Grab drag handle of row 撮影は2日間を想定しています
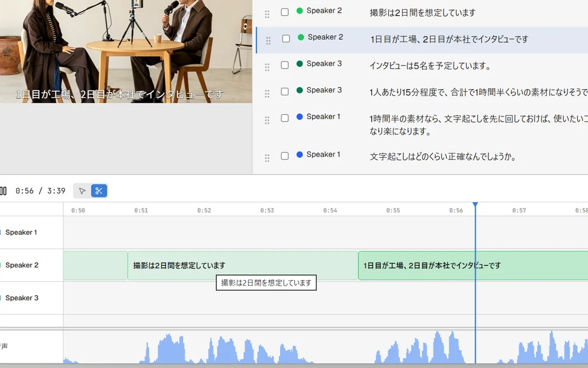The height and width of the screenshot is (368, 588). tap(267, 14)
